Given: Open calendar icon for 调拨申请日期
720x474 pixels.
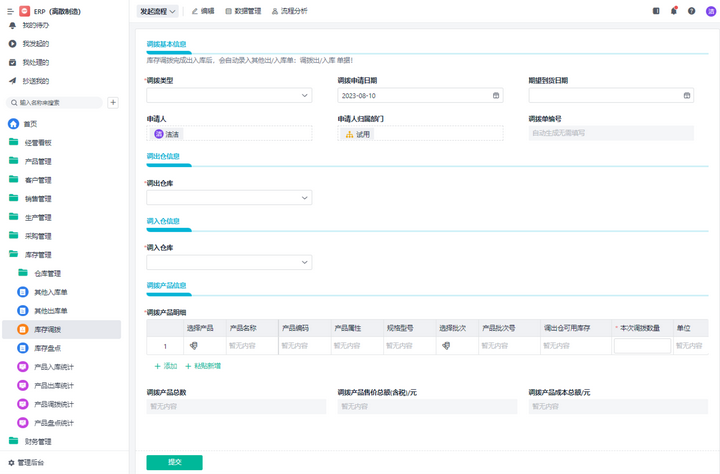Looking at the screenshot, I should tap(496, 96).
